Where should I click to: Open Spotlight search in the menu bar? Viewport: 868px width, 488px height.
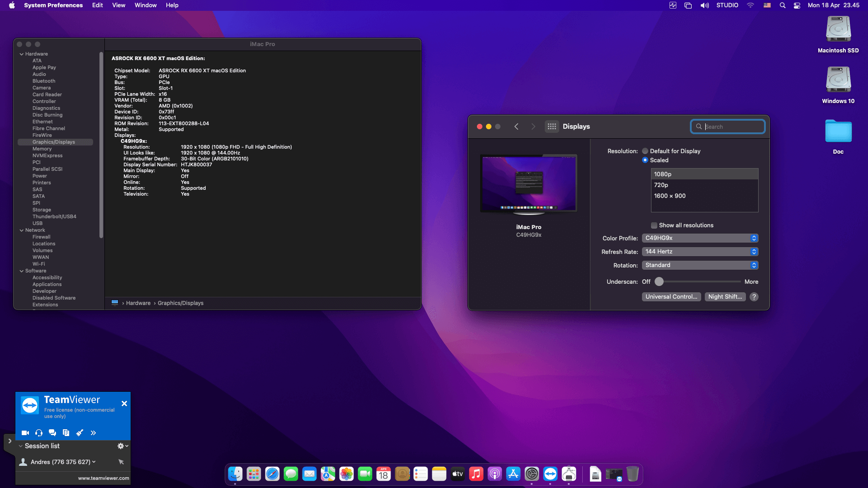click(783, 5)
